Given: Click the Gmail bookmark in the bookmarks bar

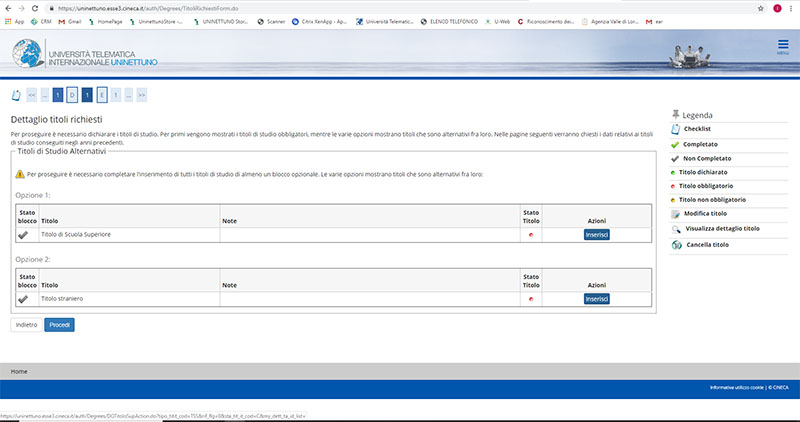Looking at the screenshot, I should pos(74,20).
